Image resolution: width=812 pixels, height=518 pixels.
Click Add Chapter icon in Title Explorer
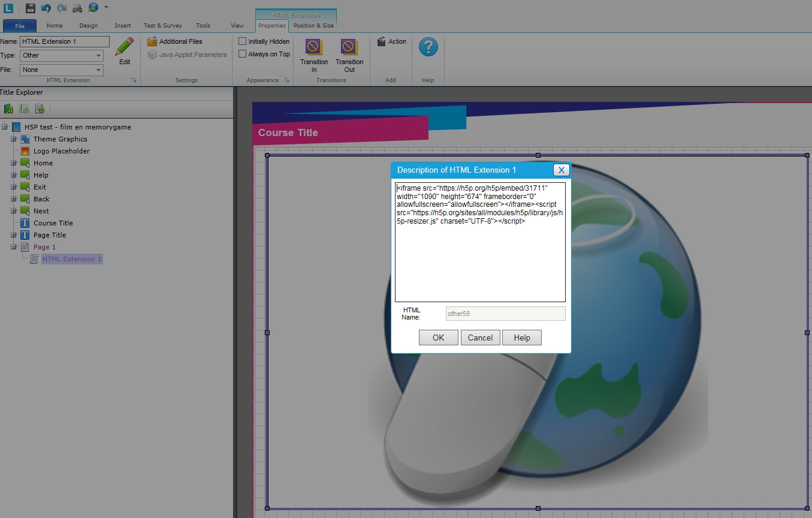click(8, 109)
